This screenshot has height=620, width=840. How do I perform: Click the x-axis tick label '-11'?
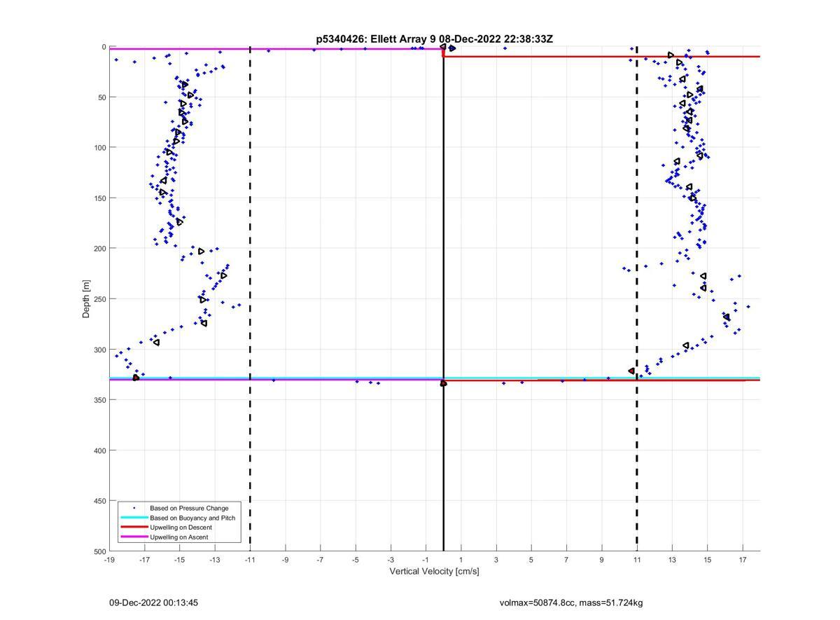[250, 560]
